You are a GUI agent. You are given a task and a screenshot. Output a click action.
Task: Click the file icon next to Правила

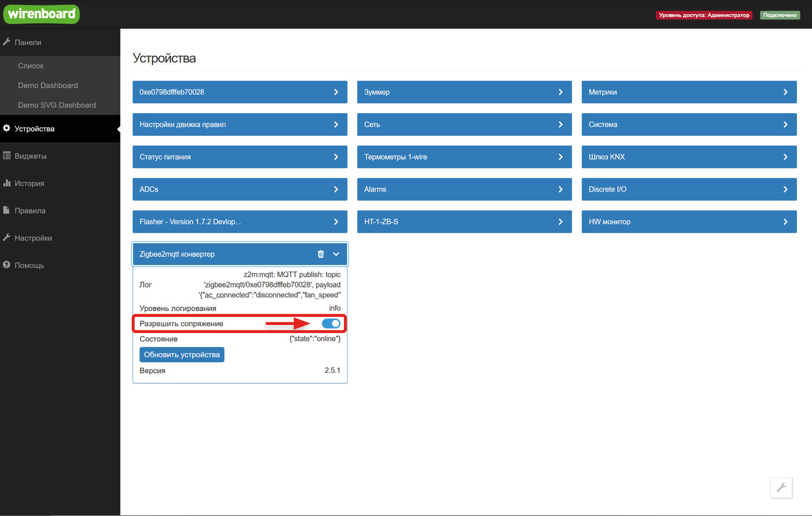[x=6, y=210]
